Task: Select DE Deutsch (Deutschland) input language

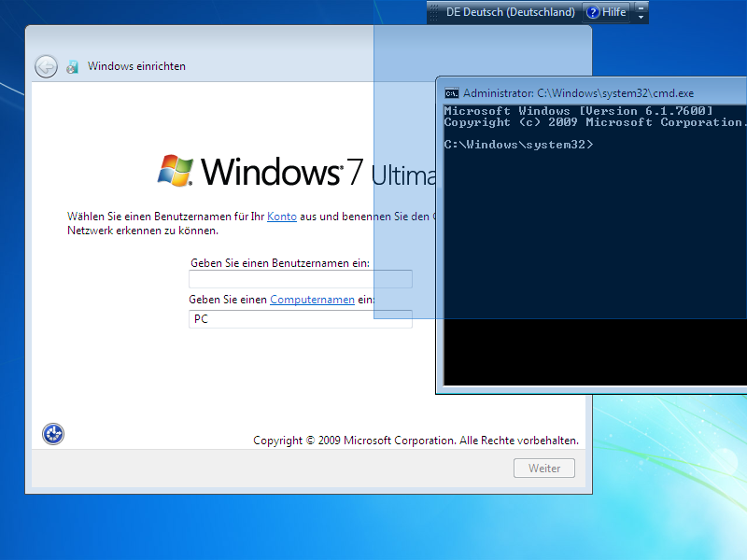Action: pyautogui.click(x=510, y=12)
